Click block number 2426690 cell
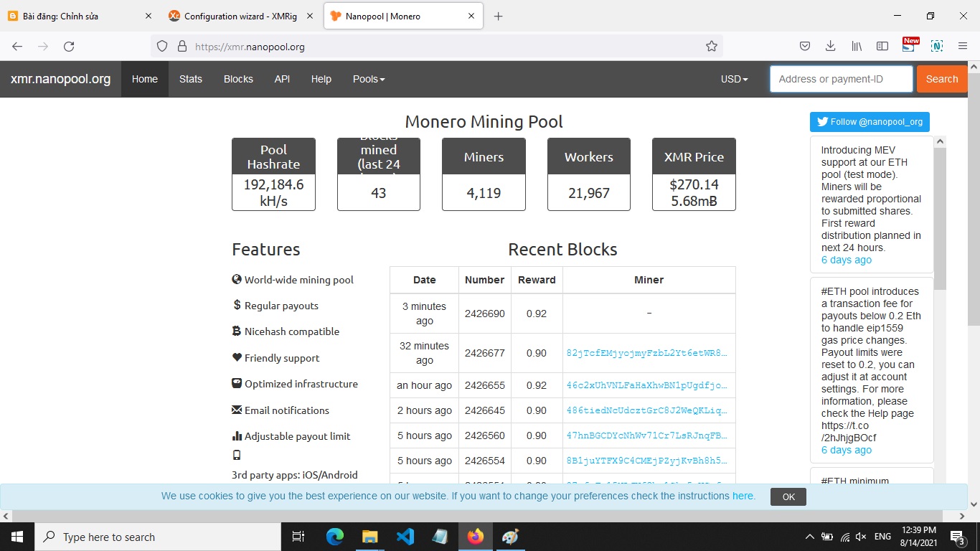Screen dimensions: 980x551 tap(484, 314)
